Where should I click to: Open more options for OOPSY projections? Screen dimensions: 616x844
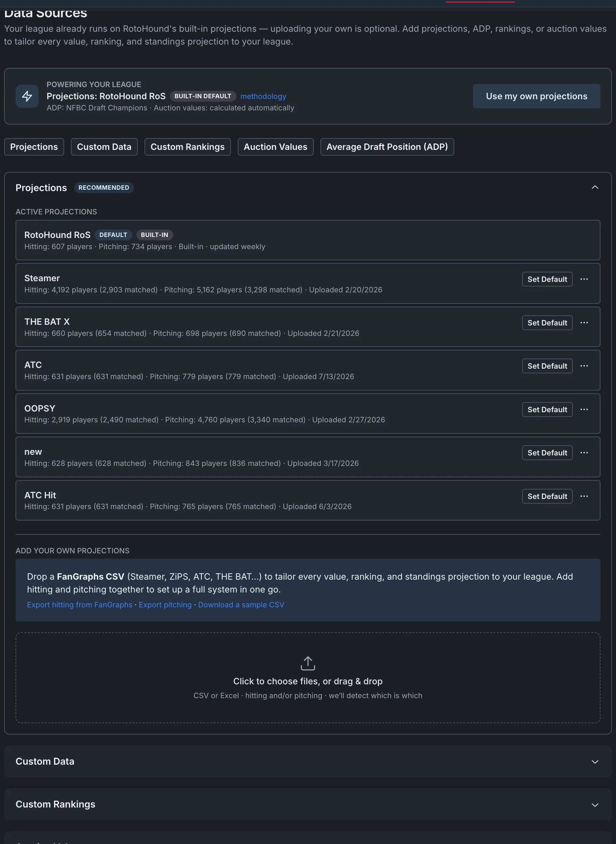[584, 409]
